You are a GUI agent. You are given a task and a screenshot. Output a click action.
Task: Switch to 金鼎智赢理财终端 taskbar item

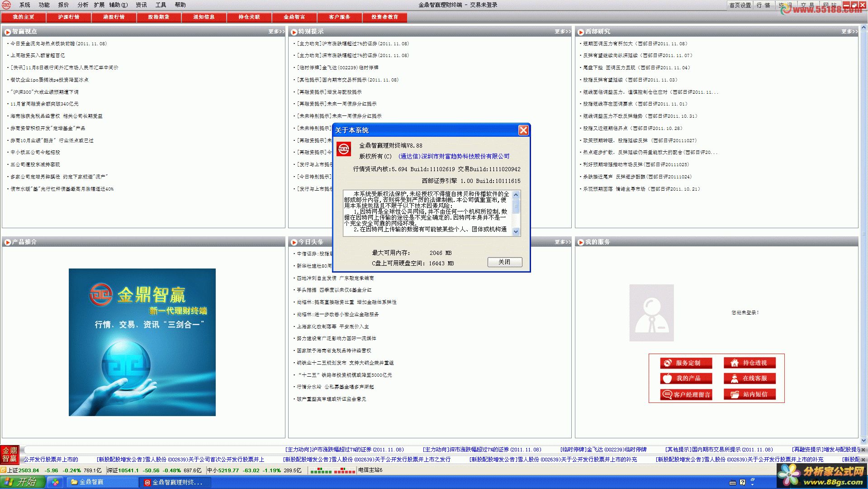tap(175, 482)
